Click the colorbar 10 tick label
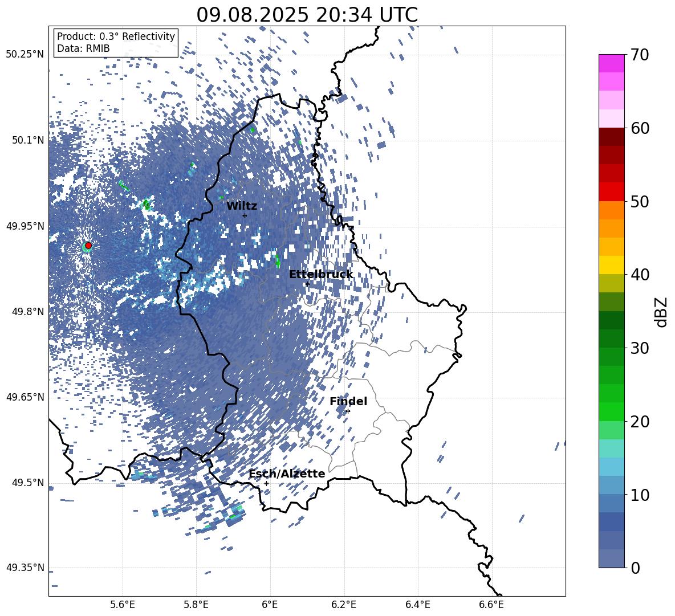The height and width of the screenshot is (616, 675). [640, 495]
